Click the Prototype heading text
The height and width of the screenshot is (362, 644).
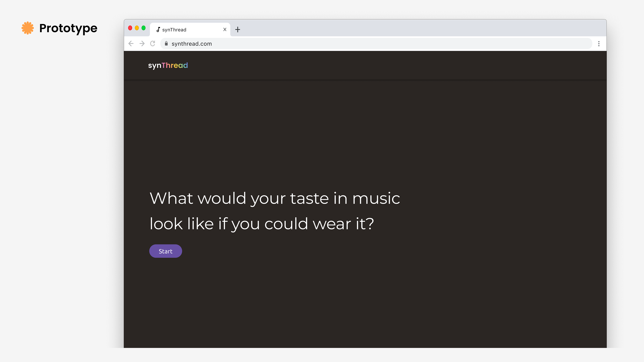[x=68, y=28]
